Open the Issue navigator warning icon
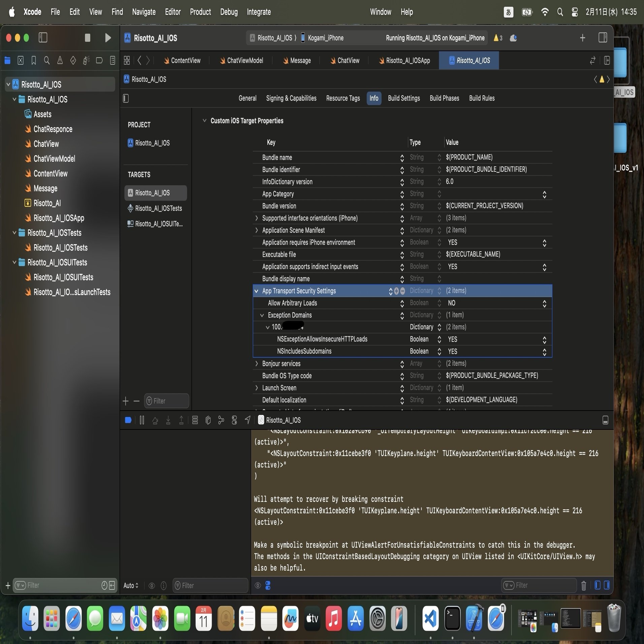This screenshot has height=644, width=644. pos(60,61)
